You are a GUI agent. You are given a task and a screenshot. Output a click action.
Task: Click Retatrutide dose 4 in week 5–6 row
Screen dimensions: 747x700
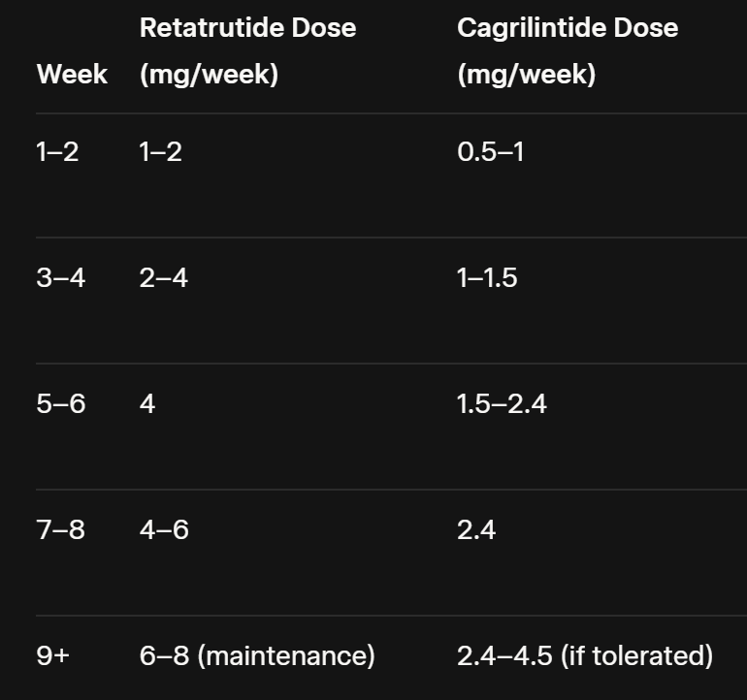point(147,403)
